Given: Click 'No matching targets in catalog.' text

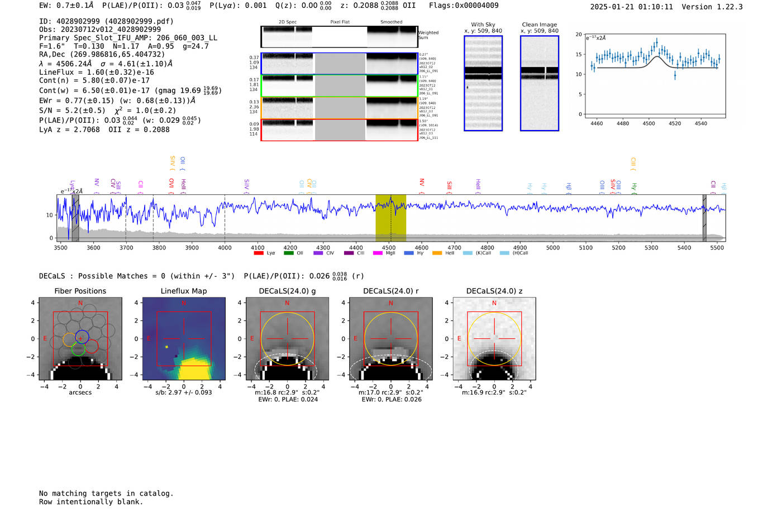Looking at the screenshot, I should pyautogui.click(x=106, y=493).
